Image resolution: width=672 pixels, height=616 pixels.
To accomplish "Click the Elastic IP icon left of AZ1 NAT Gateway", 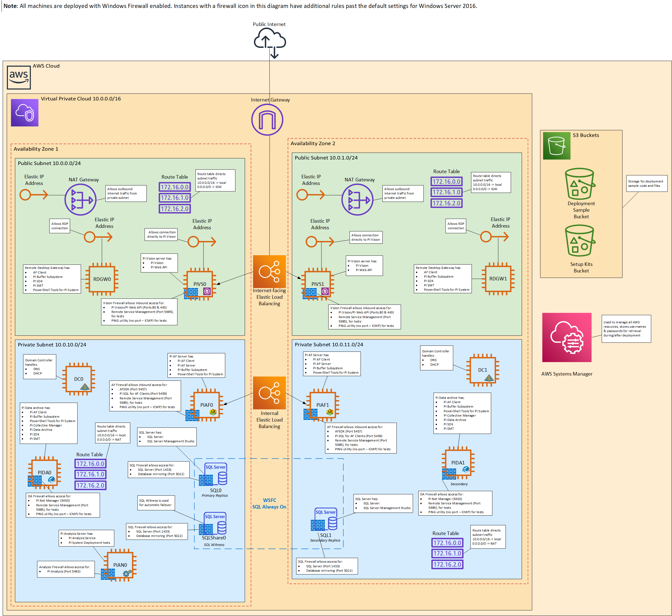I will pyautogui.click(x=34, y=195).
